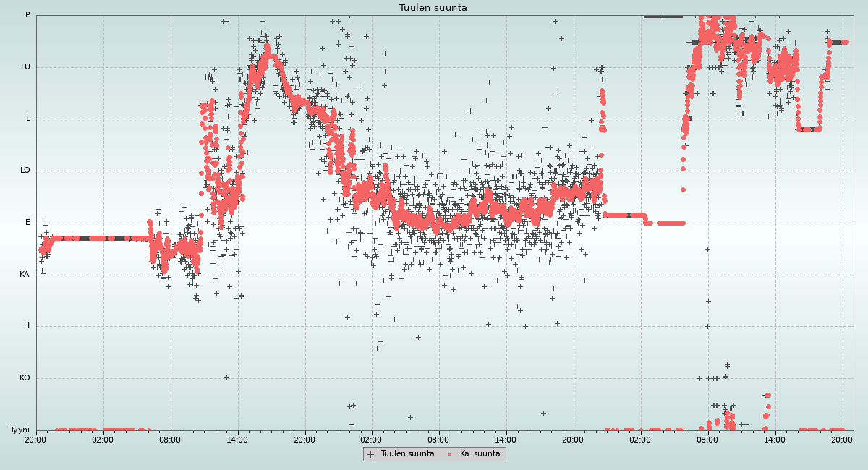
Task: Click the first "08:00" time axis label
Action: (x=170, y=439)
